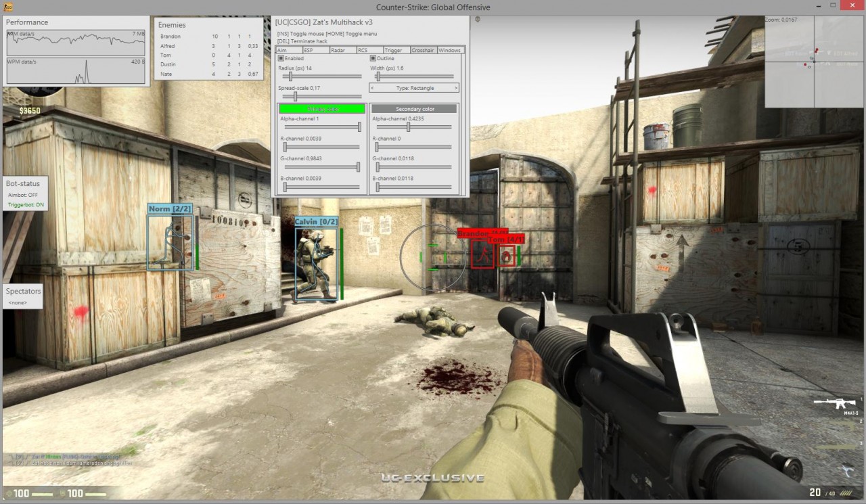The width and height of the screenshot is (866, 504).
Task: Toggle the Enabled checkbox for crosshair
Action: point(281,58)
